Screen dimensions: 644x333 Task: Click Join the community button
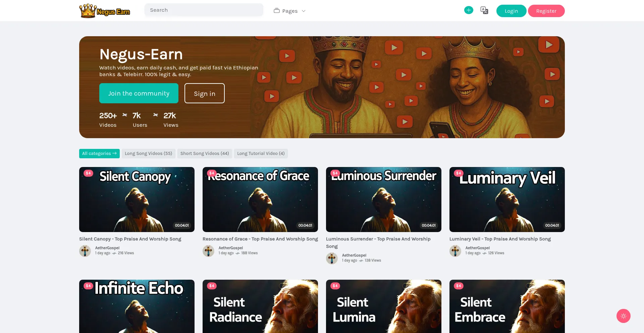pos(139,93)
